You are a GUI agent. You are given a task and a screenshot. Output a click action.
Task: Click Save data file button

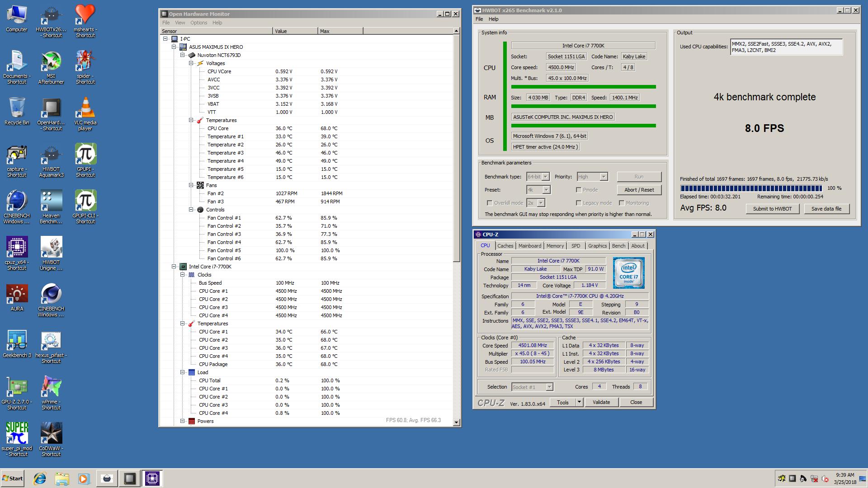click(826, 209)
